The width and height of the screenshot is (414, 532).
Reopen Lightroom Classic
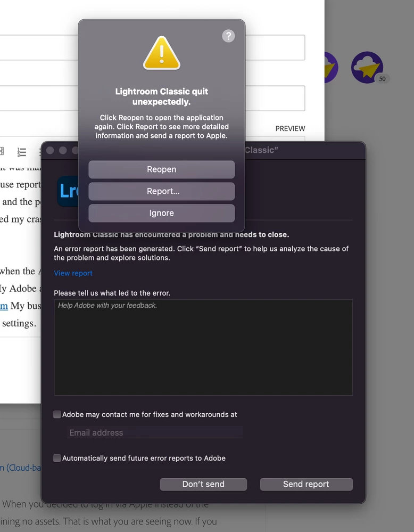161,169
